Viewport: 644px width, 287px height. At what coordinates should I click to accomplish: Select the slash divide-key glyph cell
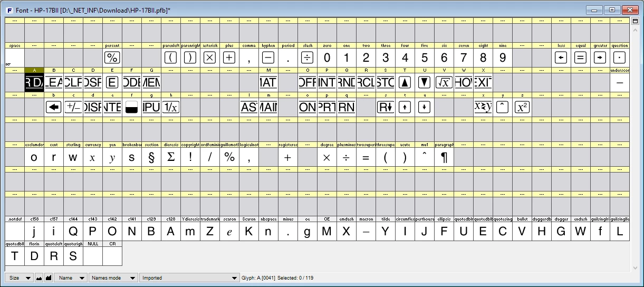(x=307, y=58)
